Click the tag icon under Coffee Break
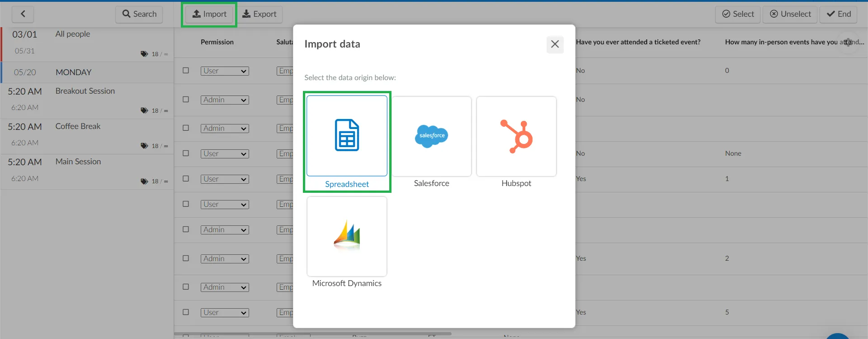Image resolution: width=868 pixels, height=339 pixels. [x=144, y=146]
